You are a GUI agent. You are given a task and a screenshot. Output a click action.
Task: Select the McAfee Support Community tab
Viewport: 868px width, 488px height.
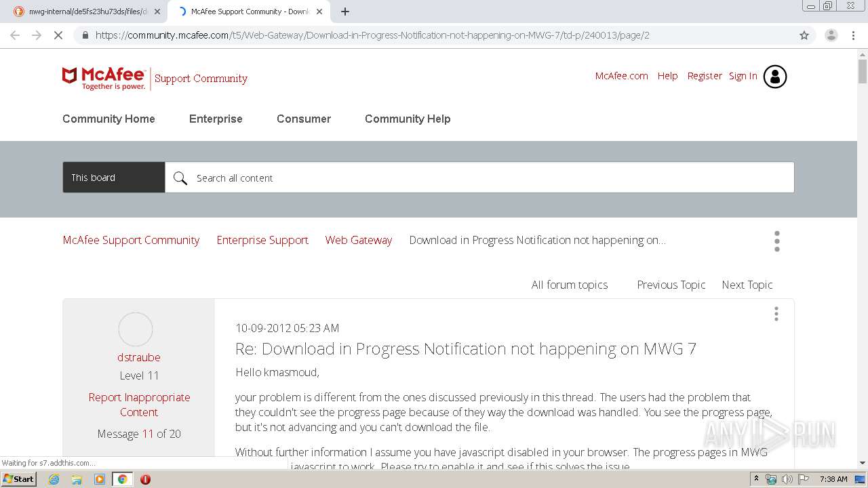pos(248,12)
